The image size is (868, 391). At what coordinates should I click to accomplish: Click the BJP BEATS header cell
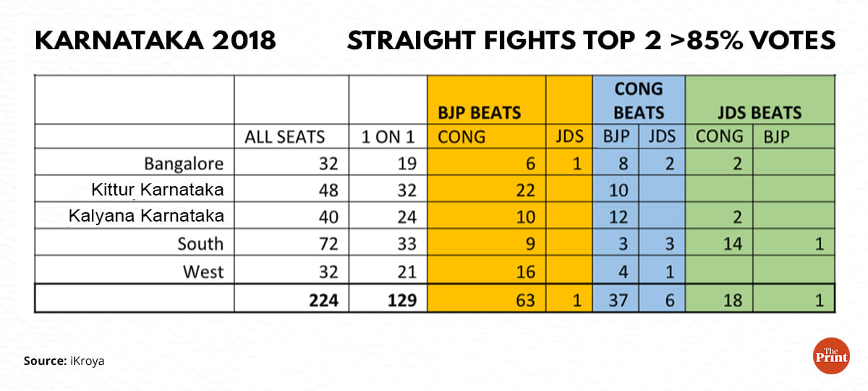(x=479, y=112)
